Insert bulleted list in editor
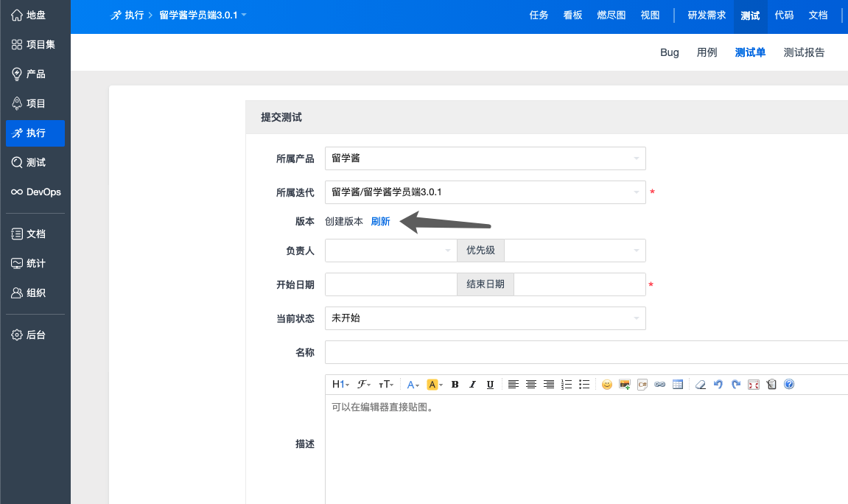The image size is (848, 504). pos(584,385)
